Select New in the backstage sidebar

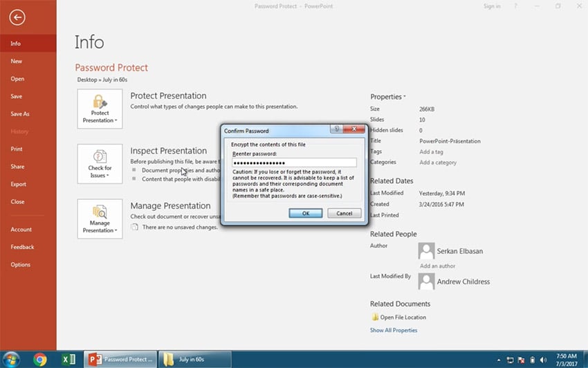coord(28,61)
